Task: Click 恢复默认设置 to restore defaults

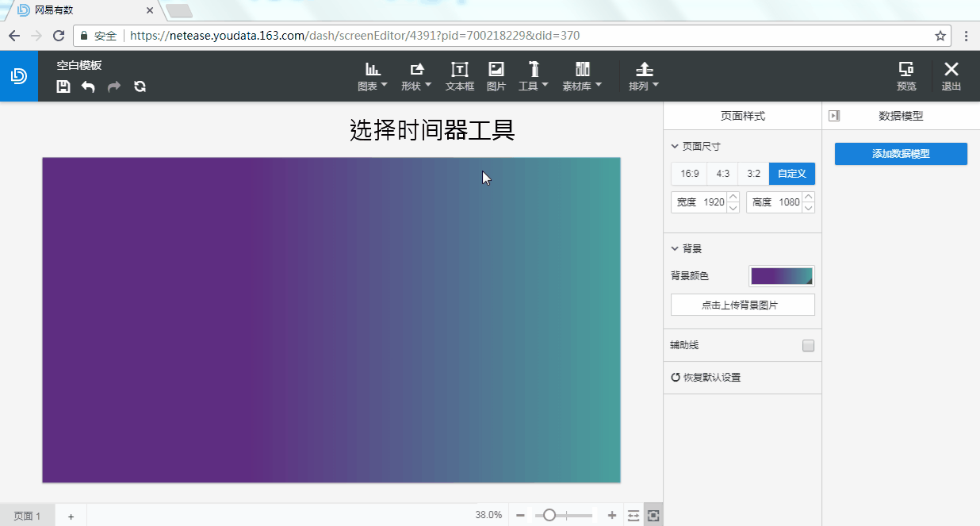Action: [x=706, y=378]
